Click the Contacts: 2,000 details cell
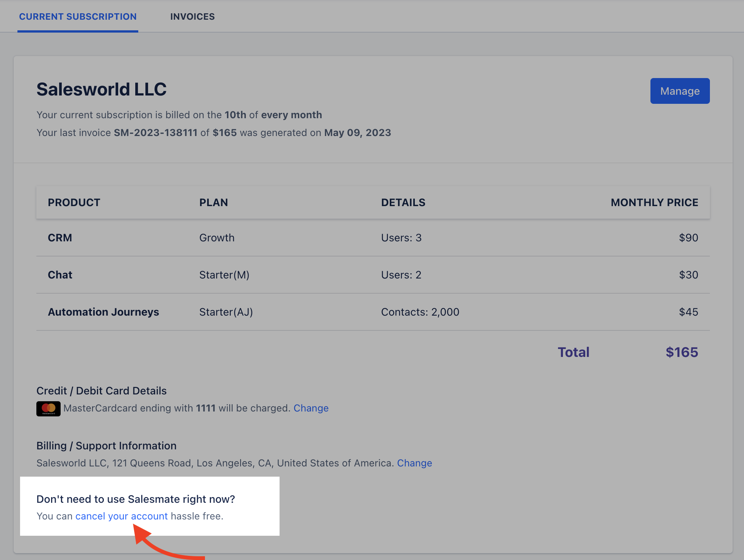 (x=420, y=312)
